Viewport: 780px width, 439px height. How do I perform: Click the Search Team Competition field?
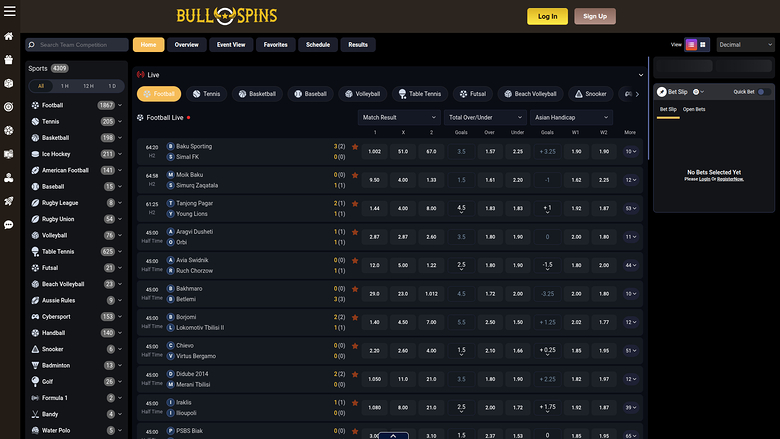coord(77,45)
